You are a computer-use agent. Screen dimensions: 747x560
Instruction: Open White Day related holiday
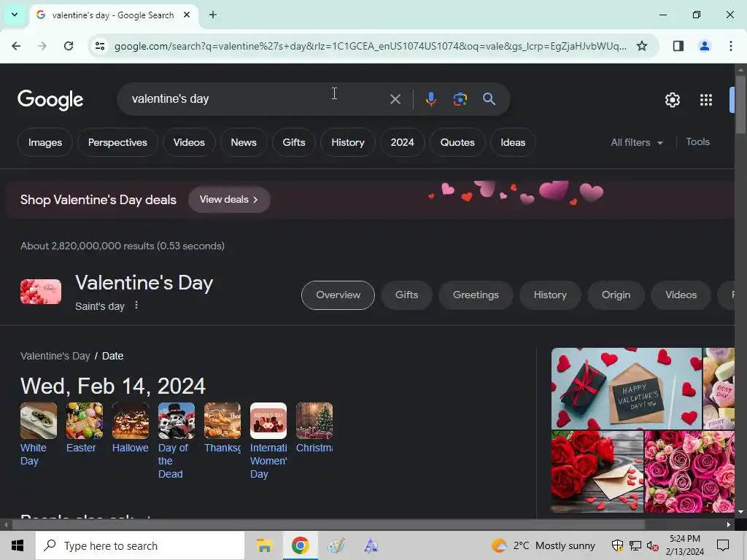click(x=38, y=435)
